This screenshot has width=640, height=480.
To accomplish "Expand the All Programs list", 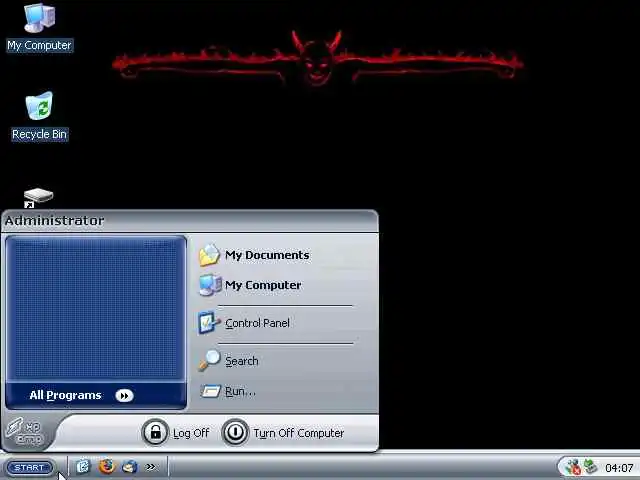I will pos(96,395).
